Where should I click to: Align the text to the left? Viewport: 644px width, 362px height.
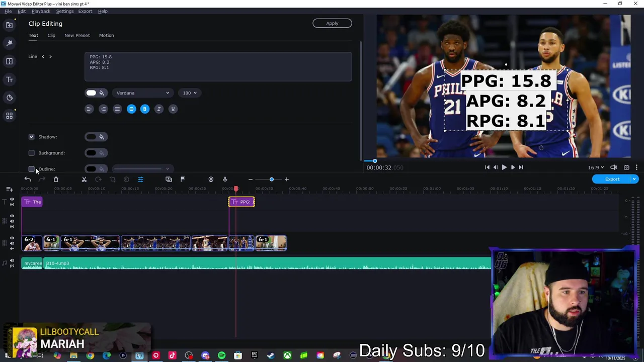89,109
